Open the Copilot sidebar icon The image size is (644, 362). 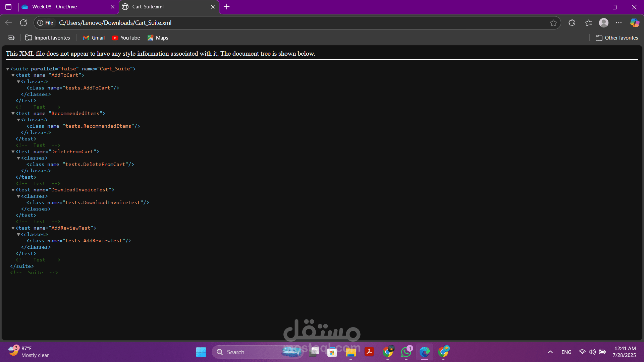tap(635, 23)
